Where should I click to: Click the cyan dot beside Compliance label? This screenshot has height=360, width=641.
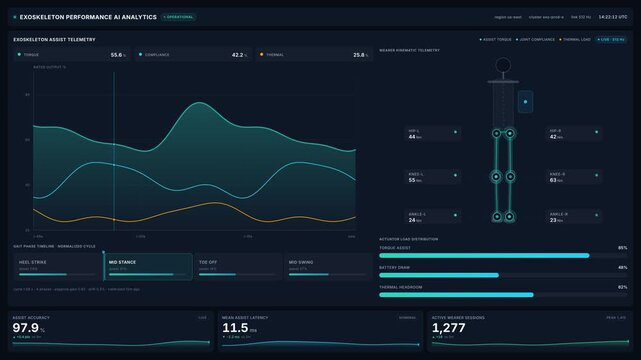(141, 54)
